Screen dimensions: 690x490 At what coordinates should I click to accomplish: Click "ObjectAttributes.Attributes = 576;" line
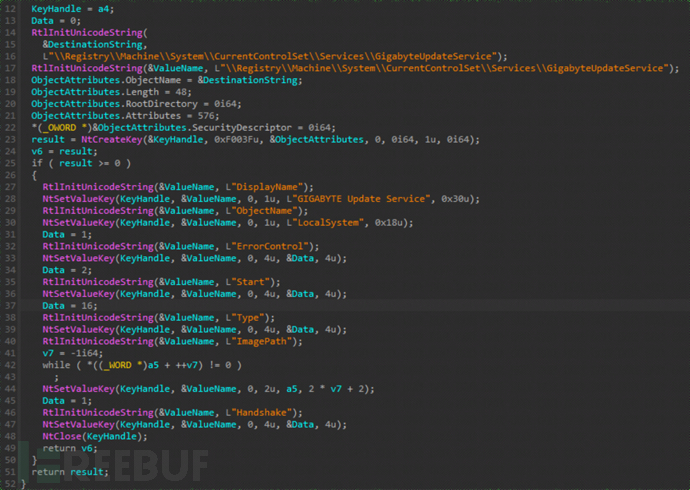pyautogui.click(x=125, y=116)
